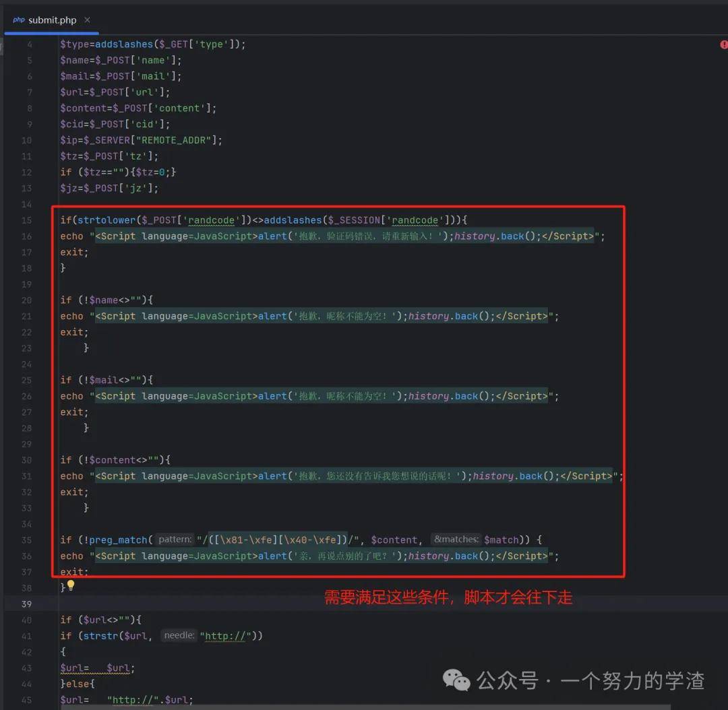
Task: Click the horizontal scrollbar at editor bottom
Action: pos(367,707)
